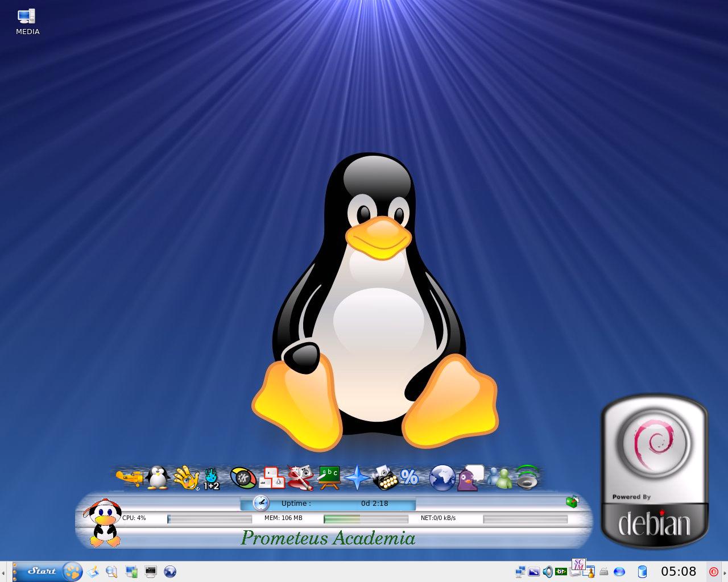Open the 1+2 math game icon
Screen dimensions: 728x582
point(212,479)
